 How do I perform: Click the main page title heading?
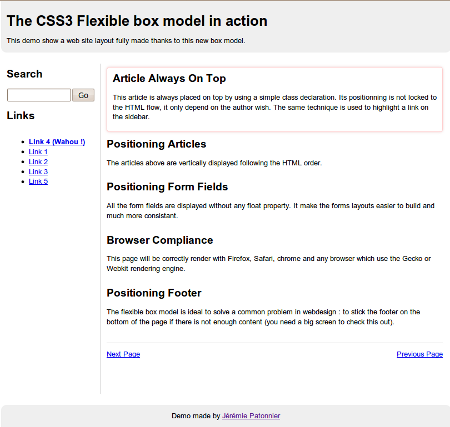click(x=137, y=21)
